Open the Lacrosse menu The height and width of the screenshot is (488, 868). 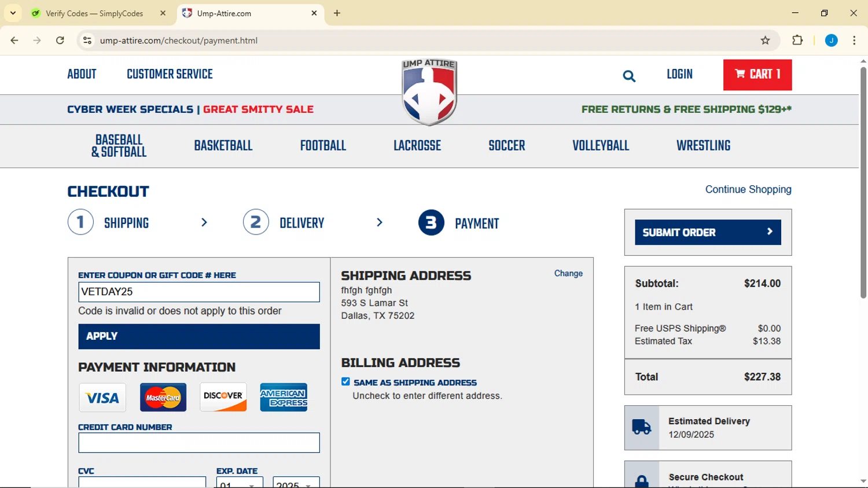(x=417, y=146)
